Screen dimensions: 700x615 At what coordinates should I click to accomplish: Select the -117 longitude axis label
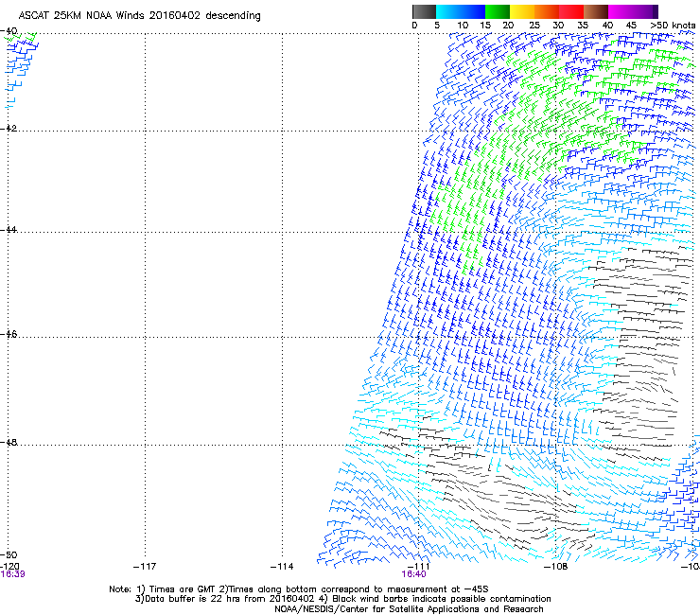[145, 567]
